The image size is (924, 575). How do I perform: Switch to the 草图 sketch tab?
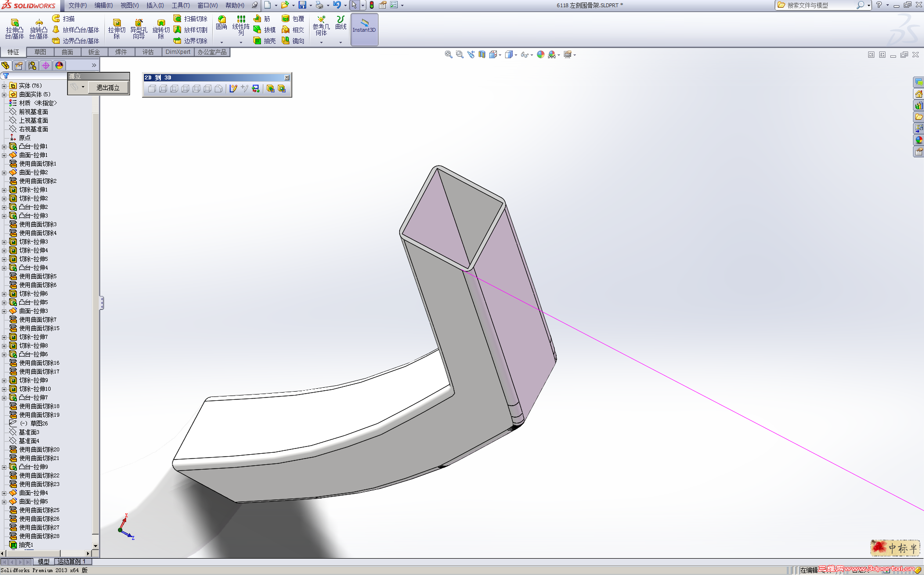click(40, 52)
